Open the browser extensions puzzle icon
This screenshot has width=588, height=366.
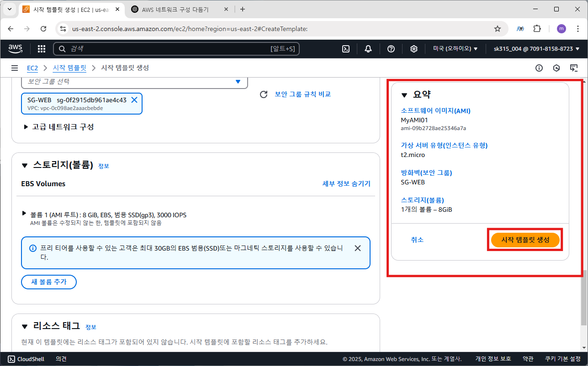(x=537, y=29)
